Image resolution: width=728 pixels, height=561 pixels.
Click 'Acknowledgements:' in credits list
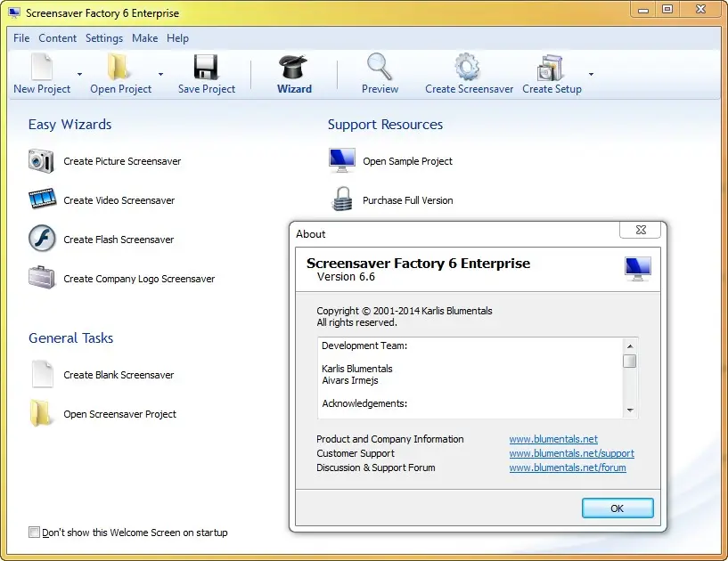(x=364, y=403)
